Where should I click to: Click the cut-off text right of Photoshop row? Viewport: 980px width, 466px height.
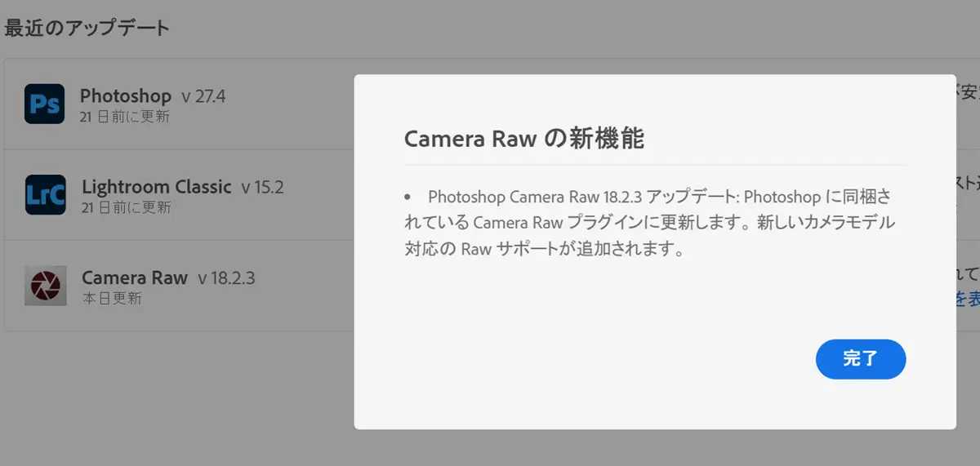point(968,94)
